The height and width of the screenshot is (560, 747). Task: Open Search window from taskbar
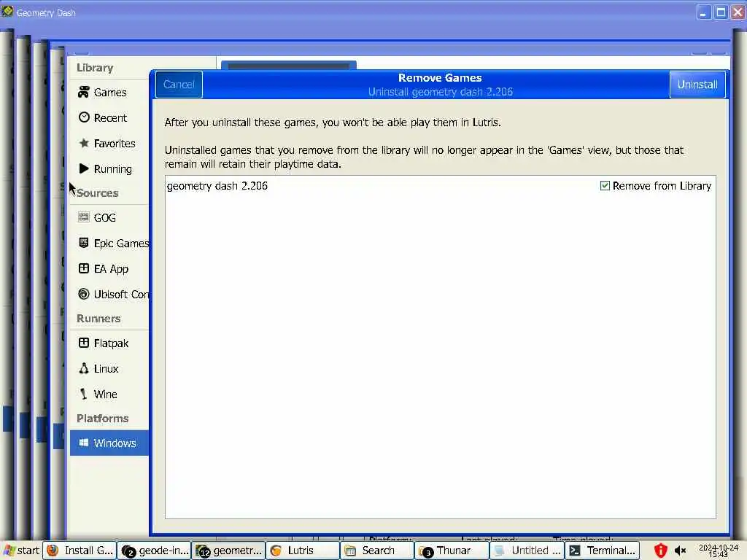[x=377, y=551]
